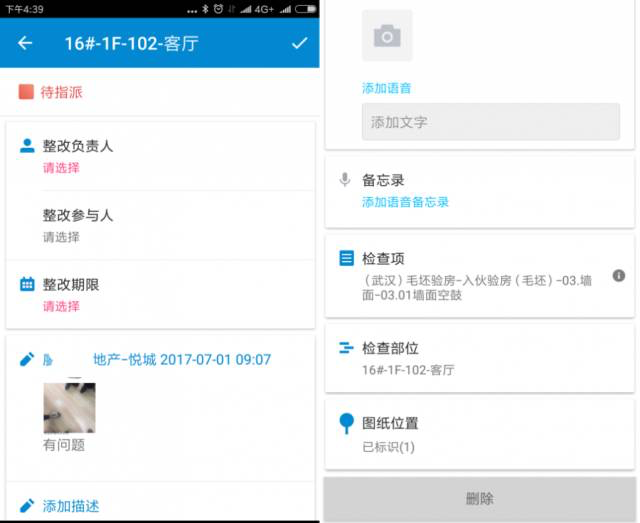Click the info icon for 检查项
This screenshot has height=523, width=640.
click(619, 276)
